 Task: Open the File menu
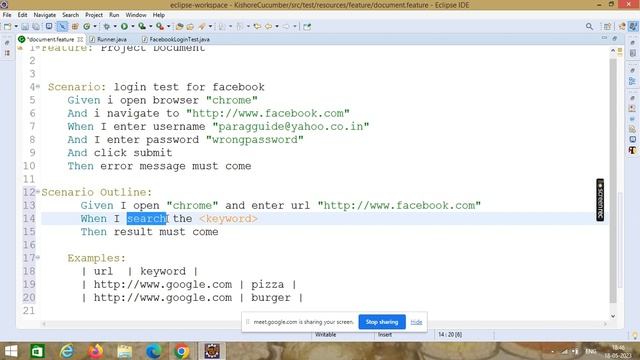coord(7,15)
